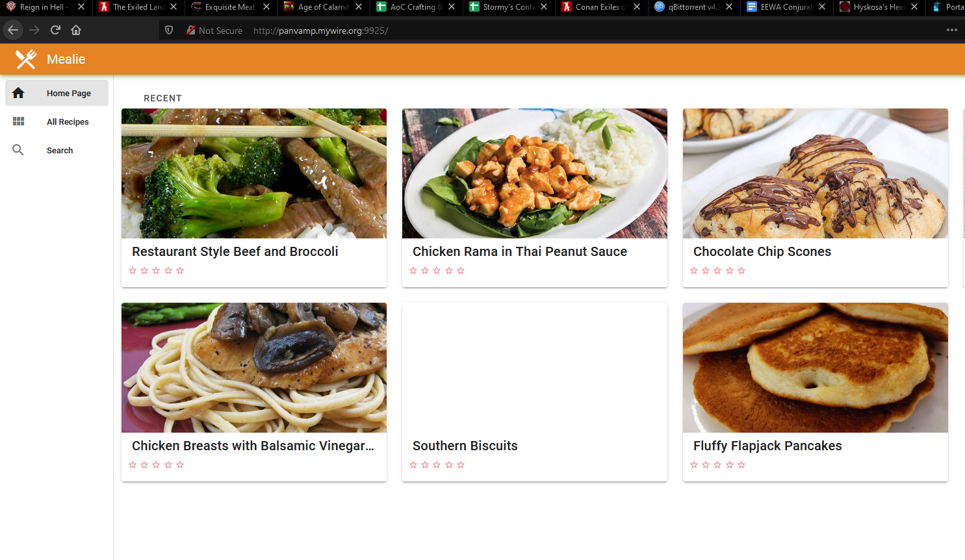Click the All Recipes grid icon
This screenshot has width=965, height=560.
pos(18,121)
